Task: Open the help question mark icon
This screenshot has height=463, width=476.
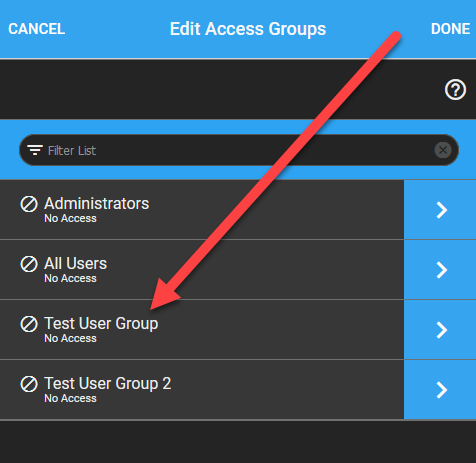Action: (455, 89)
